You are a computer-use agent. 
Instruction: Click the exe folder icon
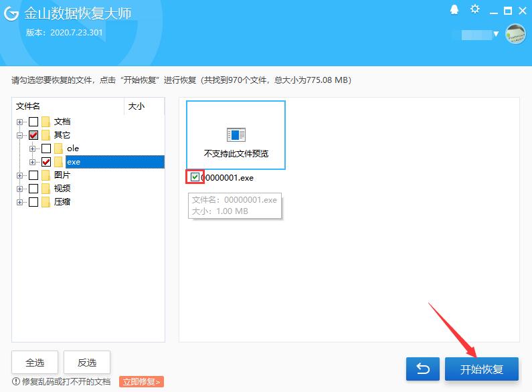click(x=59, y=162)
